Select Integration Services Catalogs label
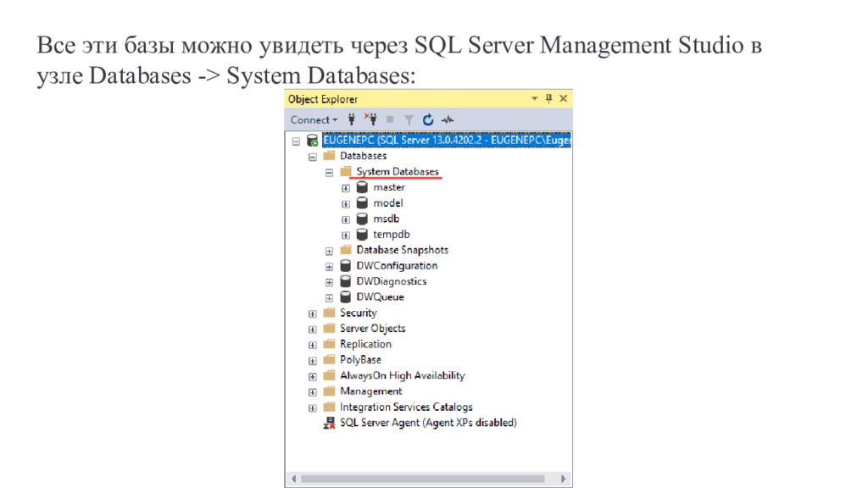The image size is (868, 488). (x=406, y=408)
